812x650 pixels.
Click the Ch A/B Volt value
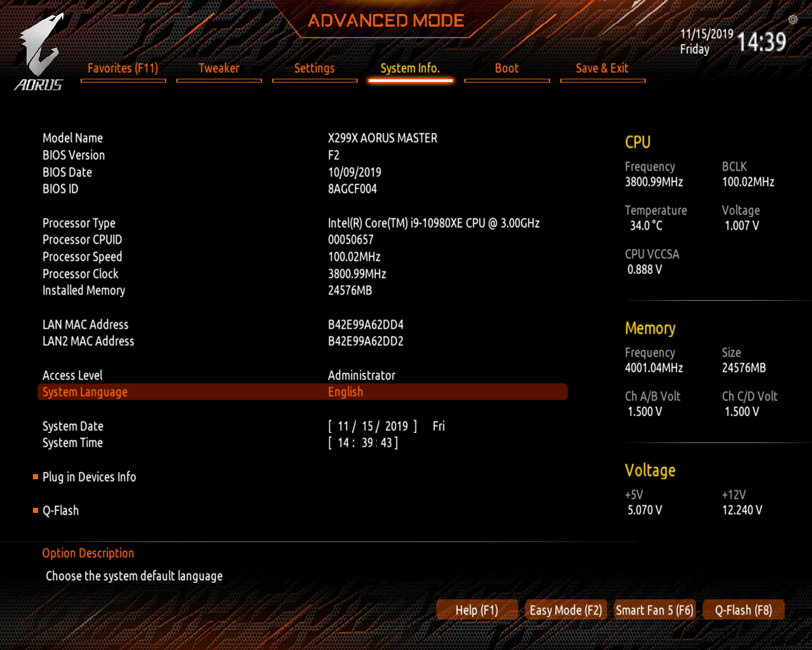(645, 411)
